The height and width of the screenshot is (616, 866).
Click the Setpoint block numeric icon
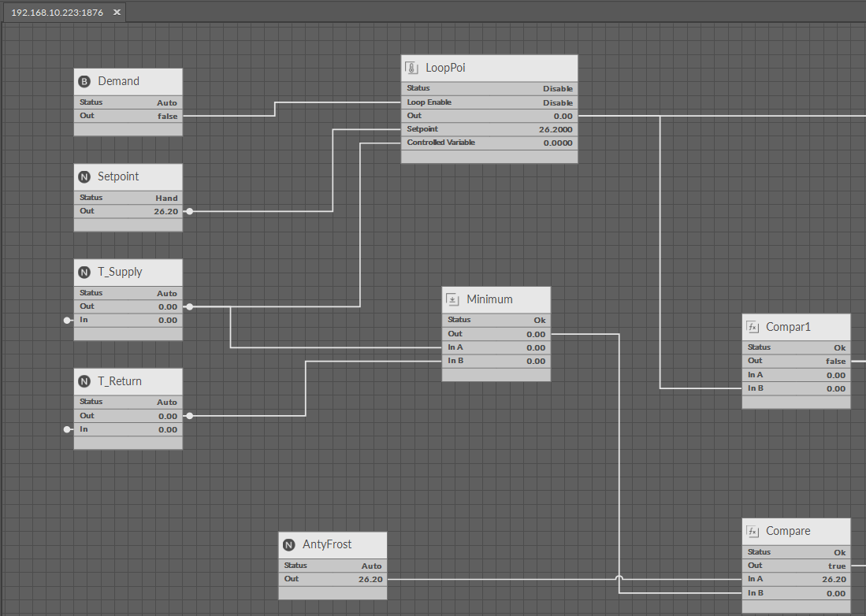tap(85, 176)
